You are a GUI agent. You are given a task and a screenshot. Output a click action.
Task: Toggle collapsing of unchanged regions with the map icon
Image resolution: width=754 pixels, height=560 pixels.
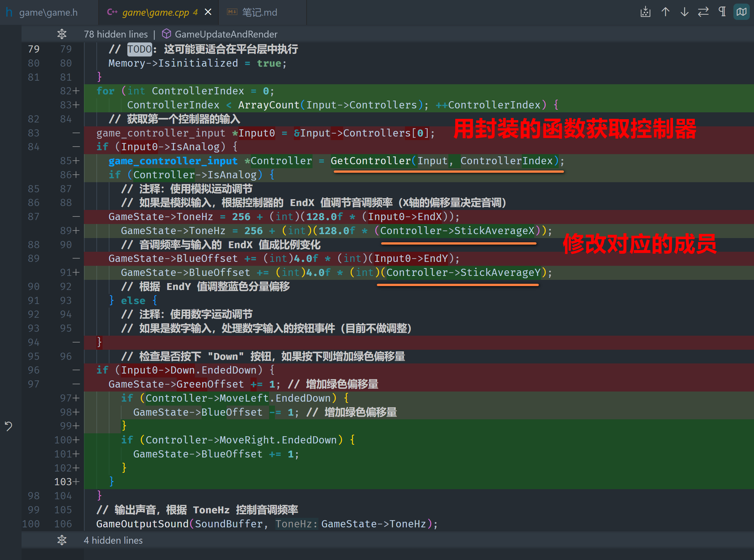point(742,12)
